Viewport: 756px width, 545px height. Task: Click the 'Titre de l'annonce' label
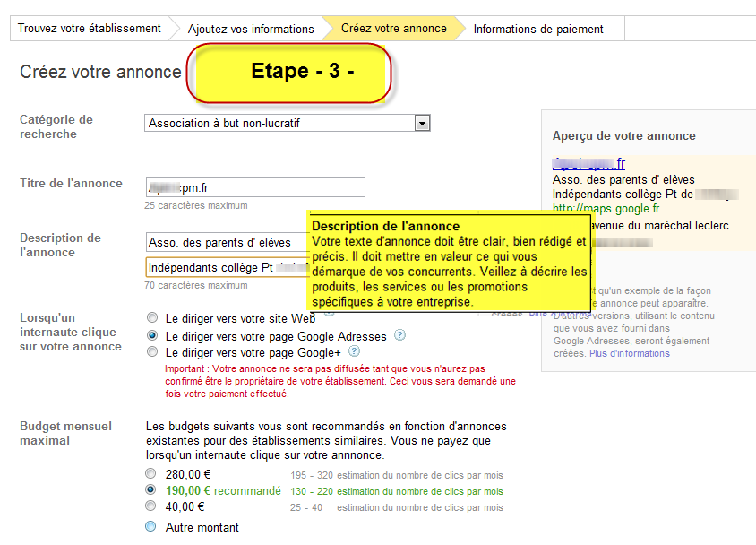pyautogui.click(x=71, y=183)
